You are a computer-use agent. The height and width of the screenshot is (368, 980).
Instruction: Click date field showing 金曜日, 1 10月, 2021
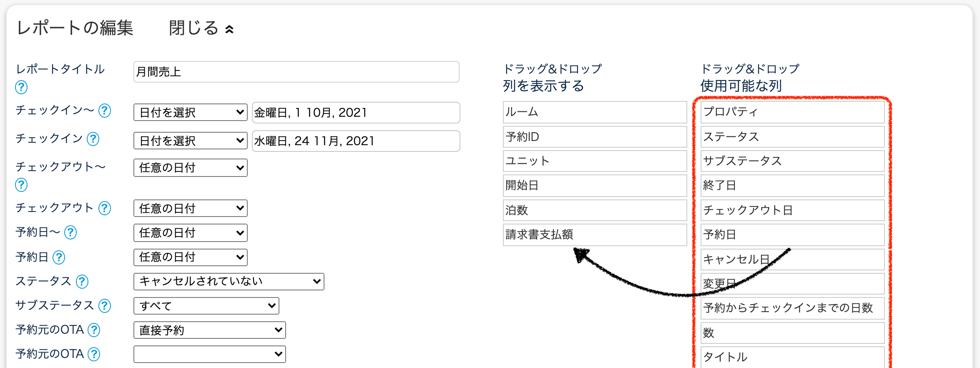[x=356, y=113]
